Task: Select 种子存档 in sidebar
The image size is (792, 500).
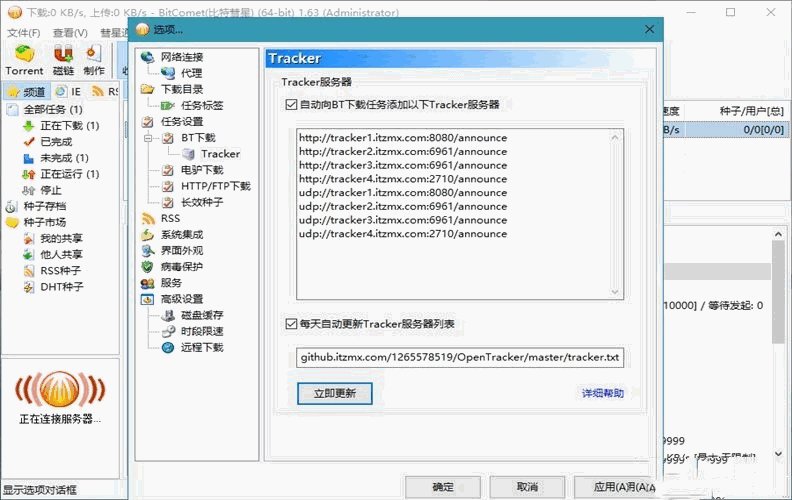Action: pos(44,206)
